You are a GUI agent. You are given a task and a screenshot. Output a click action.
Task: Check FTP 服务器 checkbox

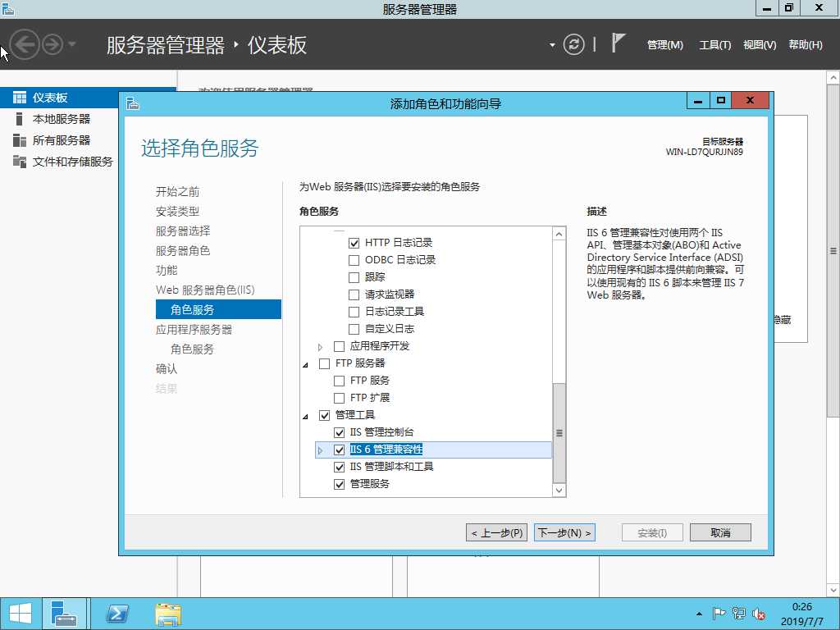pyautogui.click(x=324, y=363)
